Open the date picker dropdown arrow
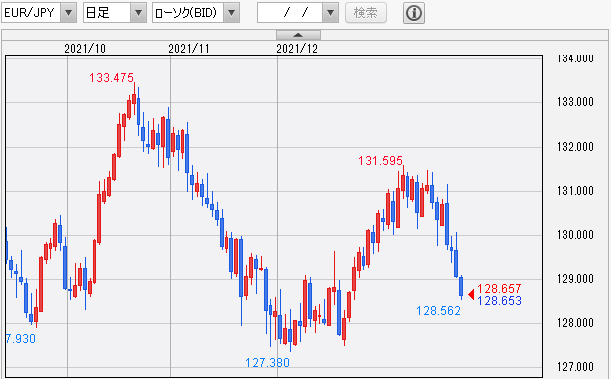 click(x=330, y=13)
